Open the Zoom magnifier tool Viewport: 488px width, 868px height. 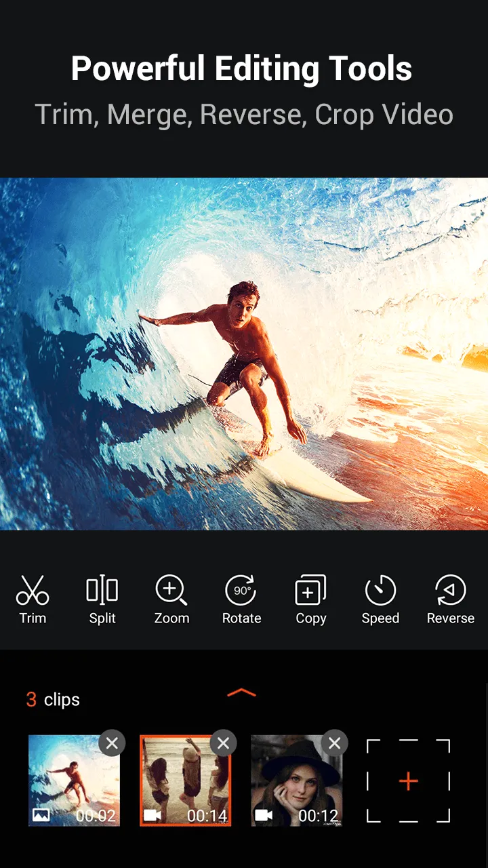click(x=171, y=600)
